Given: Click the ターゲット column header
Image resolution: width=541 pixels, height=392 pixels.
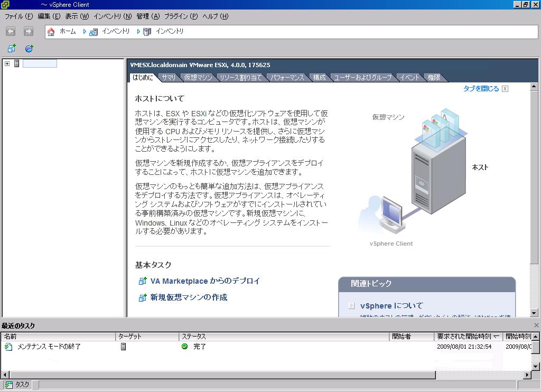Looking at the screenshot, I should 147,337.
